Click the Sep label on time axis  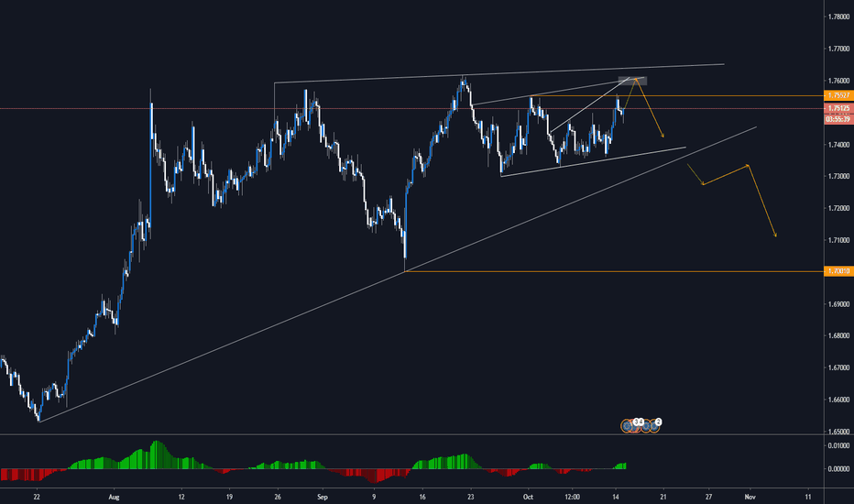323,497
